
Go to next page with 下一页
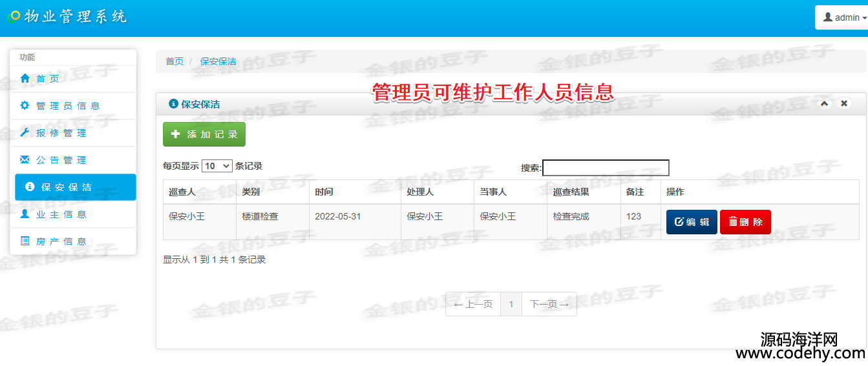click(549, 304)
